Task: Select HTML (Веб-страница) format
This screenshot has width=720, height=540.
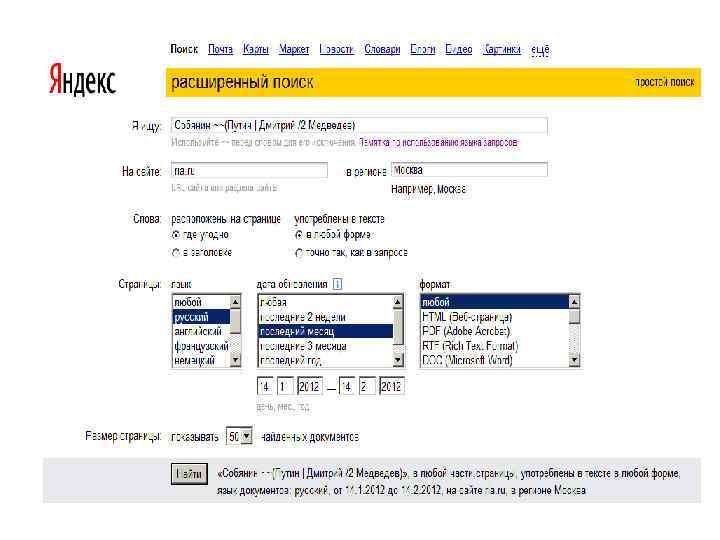Action: click(495, 317)
